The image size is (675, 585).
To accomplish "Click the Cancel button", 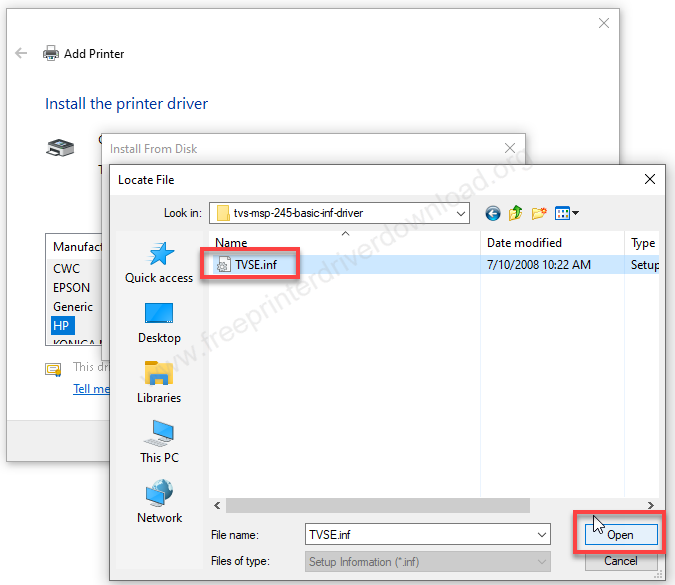I will [x=620, y=561].
